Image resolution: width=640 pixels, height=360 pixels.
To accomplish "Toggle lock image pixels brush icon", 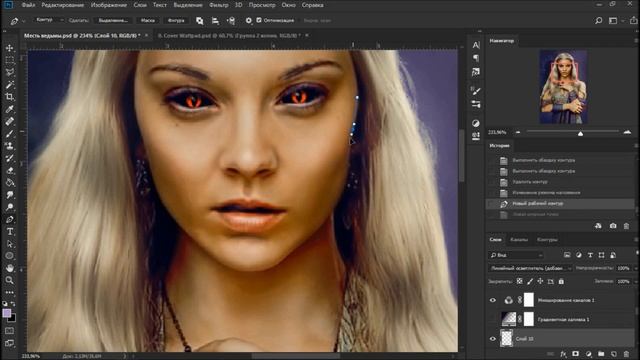I will tap(530, 281).
